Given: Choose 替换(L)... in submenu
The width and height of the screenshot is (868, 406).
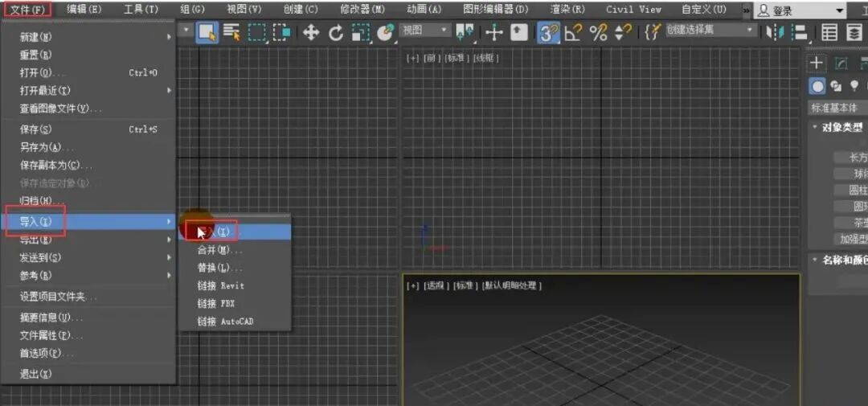Looking at the screenshot, I should pos(235,268).
